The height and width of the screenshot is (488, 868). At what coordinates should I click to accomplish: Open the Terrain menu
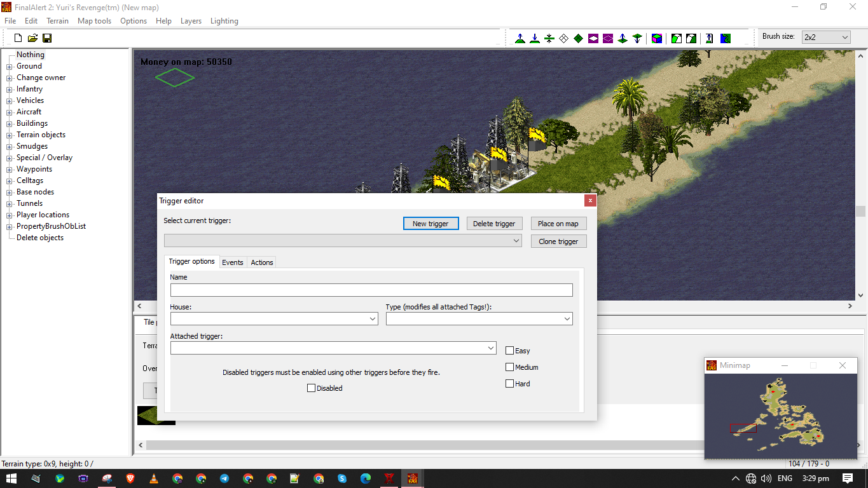point(57,21)
